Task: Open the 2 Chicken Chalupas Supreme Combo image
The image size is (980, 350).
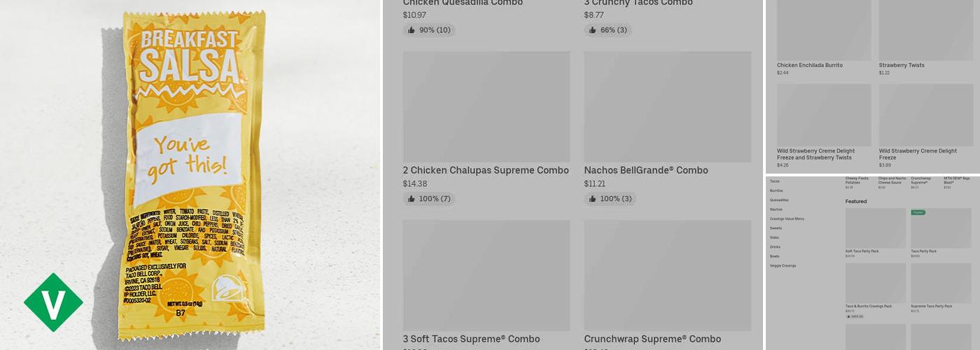Action: [x=486, y=106]
